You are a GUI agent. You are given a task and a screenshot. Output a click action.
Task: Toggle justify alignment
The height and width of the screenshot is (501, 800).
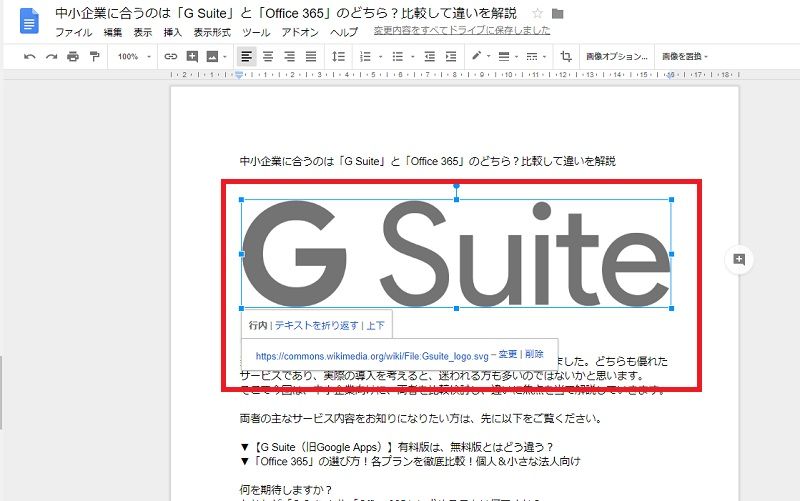pyautogui.click(x=311, y=57)
